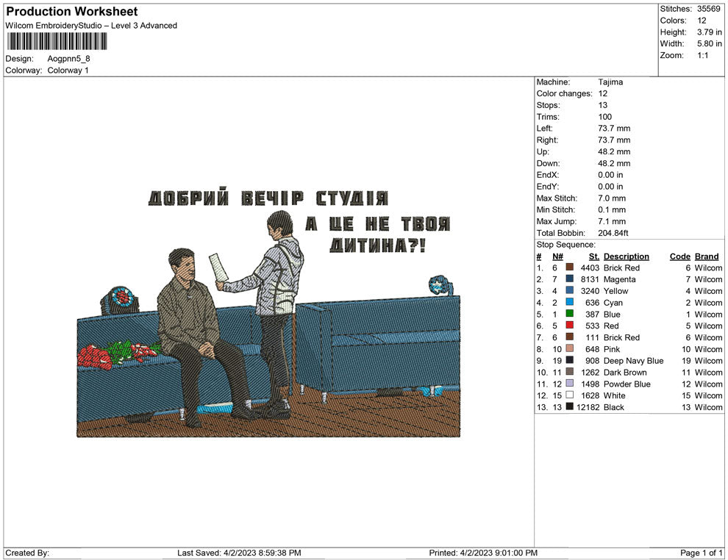Click the brown swatch for 4403 Brick Red
Viewport: 728px width, 560px height.
pyautogui.click(x=570, y=268)
